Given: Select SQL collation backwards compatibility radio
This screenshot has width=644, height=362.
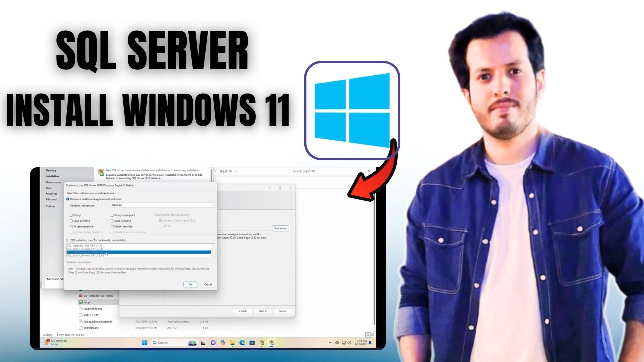Looking at the screenshot, I should click(x=69, y=240).
